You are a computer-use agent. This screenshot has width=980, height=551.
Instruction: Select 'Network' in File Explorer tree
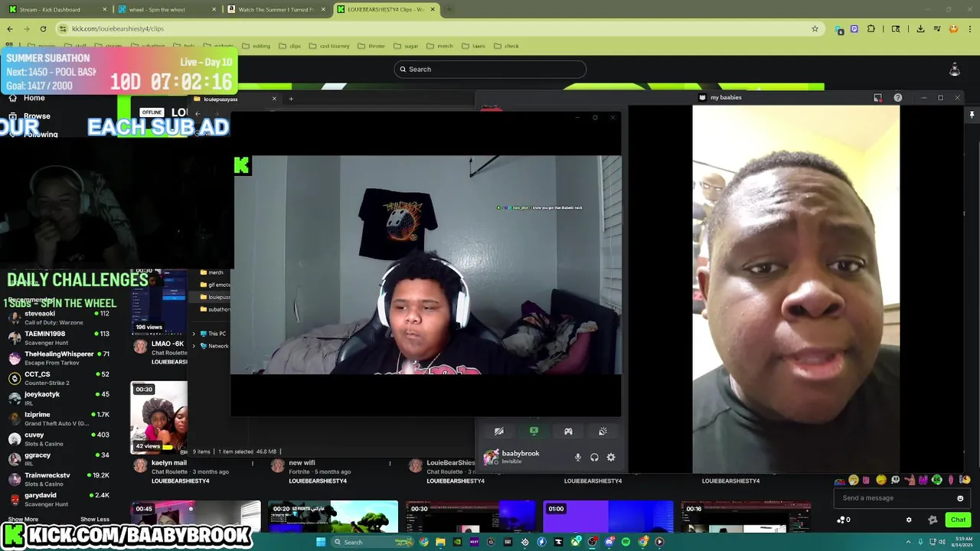[218, 346]
